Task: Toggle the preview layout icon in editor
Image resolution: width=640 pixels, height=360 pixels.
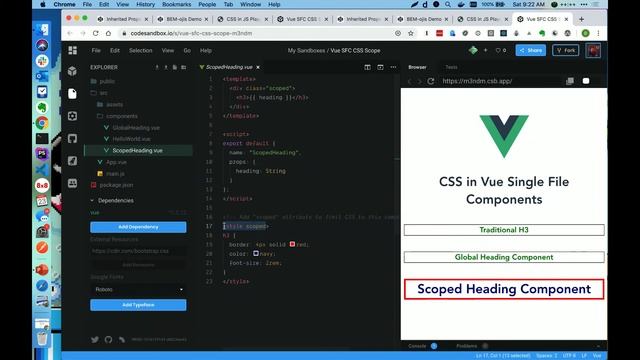Action: 380,67
